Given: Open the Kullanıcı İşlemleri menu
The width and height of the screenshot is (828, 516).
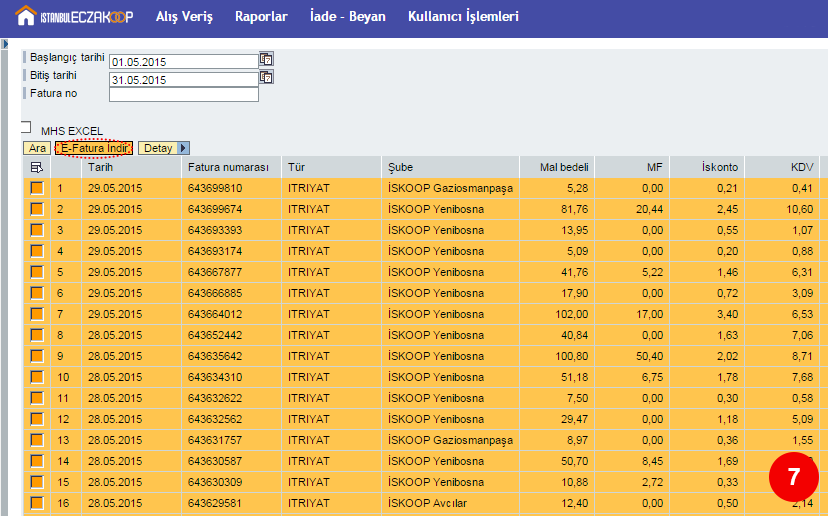Looking at the screenshot, I should (463, 16).
